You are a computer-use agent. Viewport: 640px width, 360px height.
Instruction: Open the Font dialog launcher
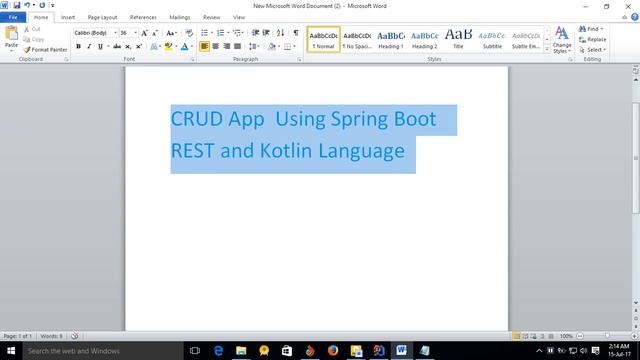click(x=193, y=60)
